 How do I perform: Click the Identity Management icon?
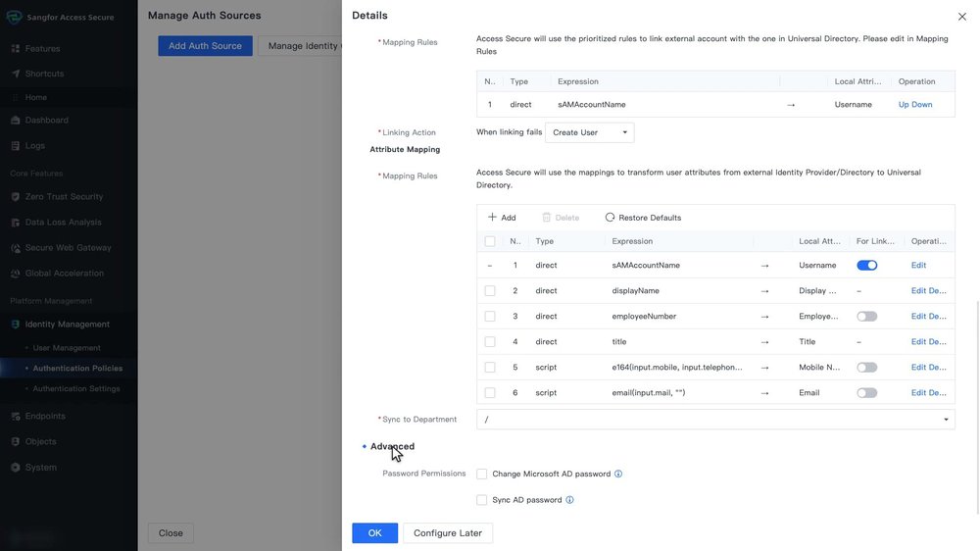[16, 324]
